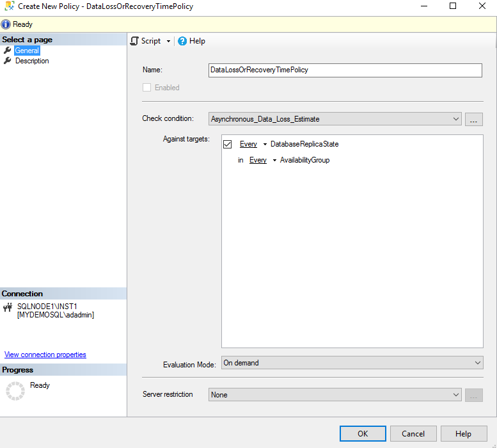Click the Cancel button
Screen dimensions: 497x448
pos(413,433)
